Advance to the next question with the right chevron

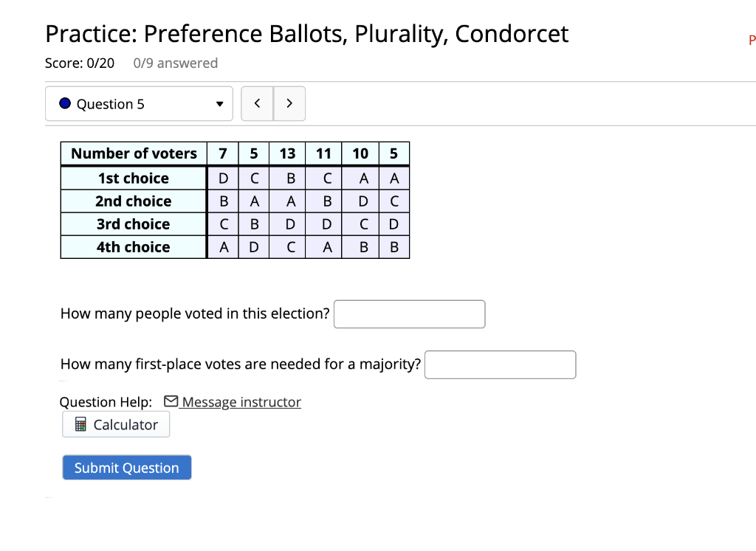point(289,103)
